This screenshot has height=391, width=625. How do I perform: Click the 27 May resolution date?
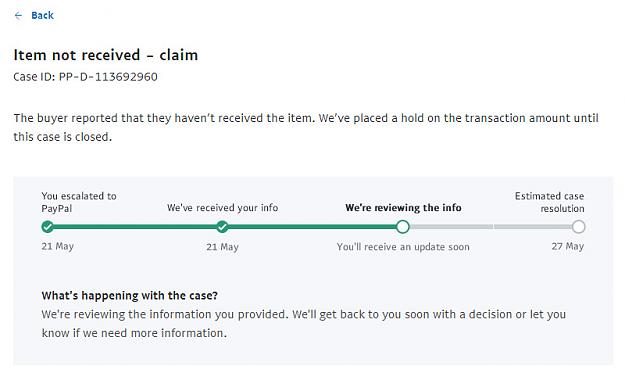point(568,246)
